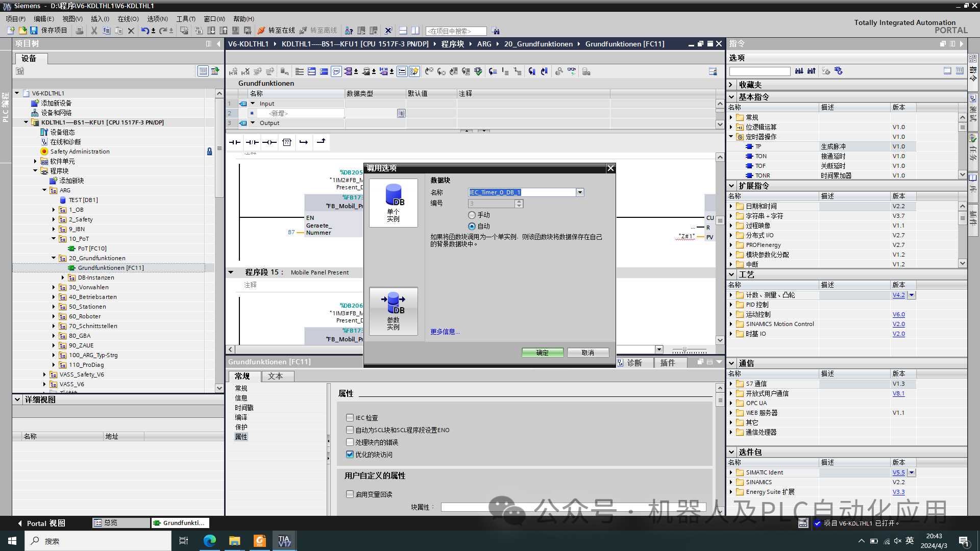Click the new project icon in main toolbar
Screen dimensions: 980x551
click(11, 31)
